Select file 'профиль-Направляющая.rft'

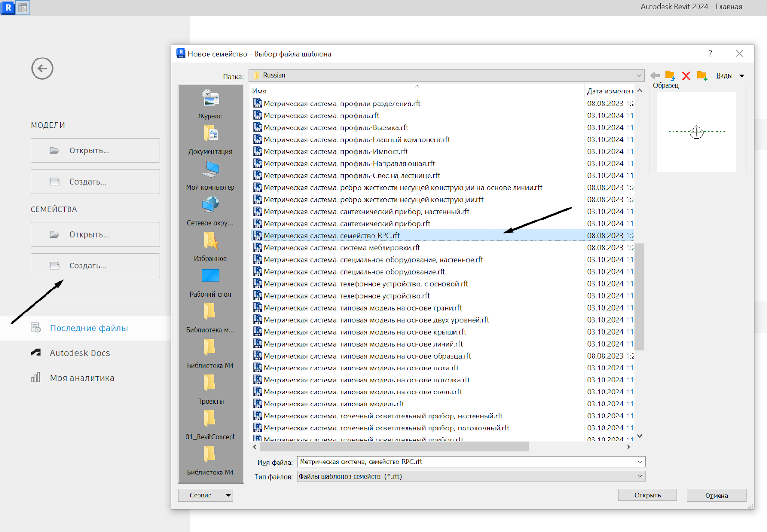(x=349, y=163)
